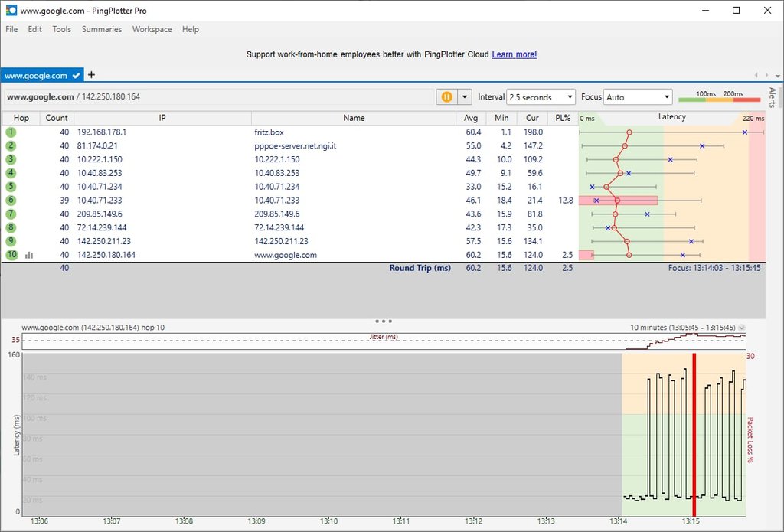Select IP cell 72.14.239.144
784x532 pixels.
pyautogui.click(x=102, y=227)
